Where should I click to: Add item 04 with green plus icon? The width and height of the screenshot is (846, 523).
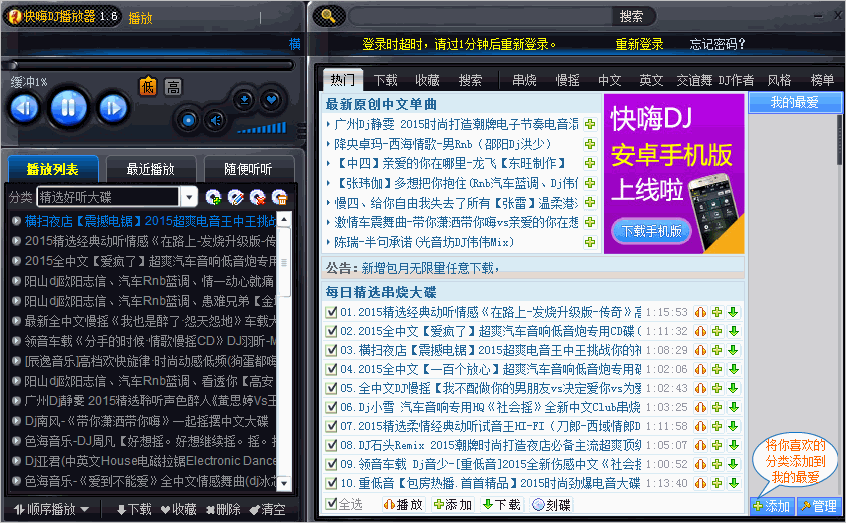click(x=717, y=369)
